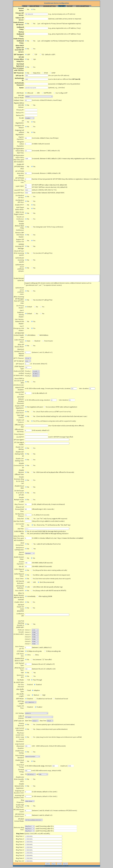Choose Yes for Force INVITE
Image resolution: width=113 pixels, height=868 pixels.
coord(32,591)
